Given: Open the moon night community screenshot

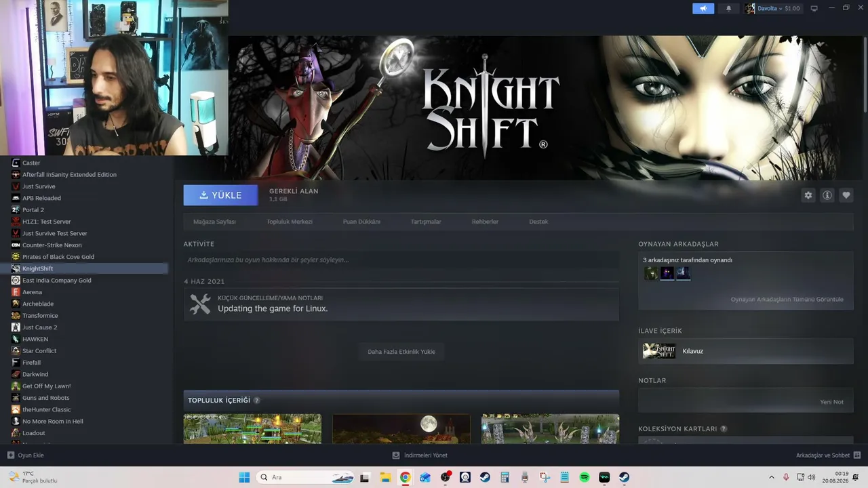Looking at the screenshot, I should pos(401,429).
